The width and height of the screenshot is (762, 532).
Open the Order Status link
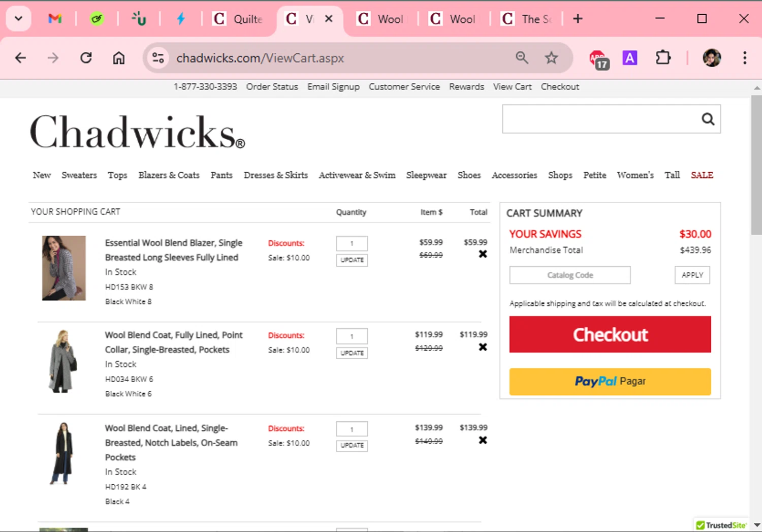coord(272,87)
